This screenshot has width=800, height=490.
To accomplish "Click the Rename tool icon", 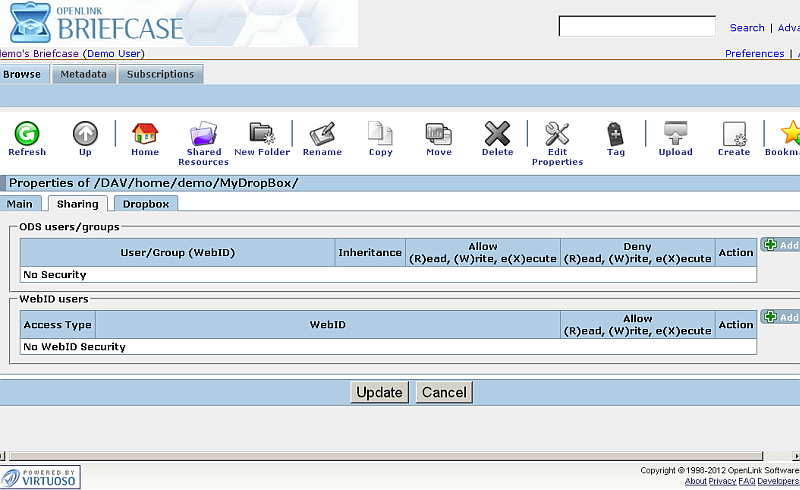I will coord(322,134).
